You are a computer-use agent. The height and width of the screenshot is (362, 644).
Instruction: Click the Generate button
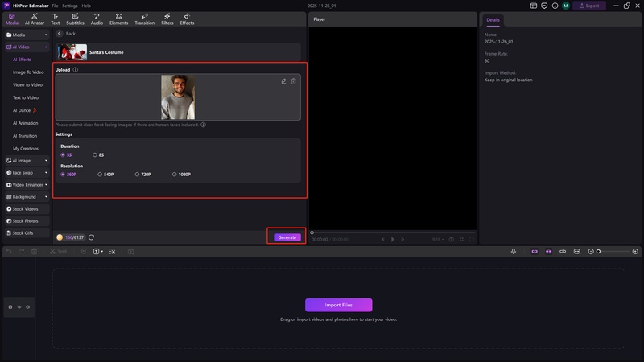pyautogui.click(x=287, y=237)
